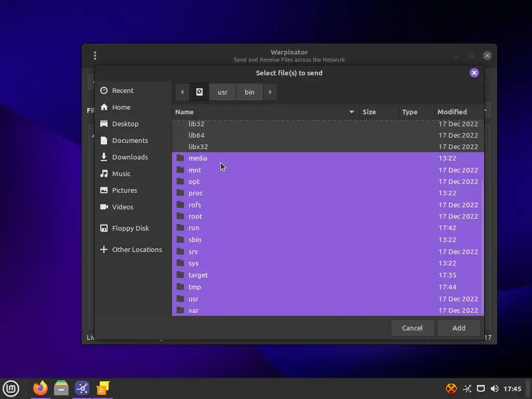Select the proc folder
532x399 pixels.
pyautogui.click(x=328, y=193)
